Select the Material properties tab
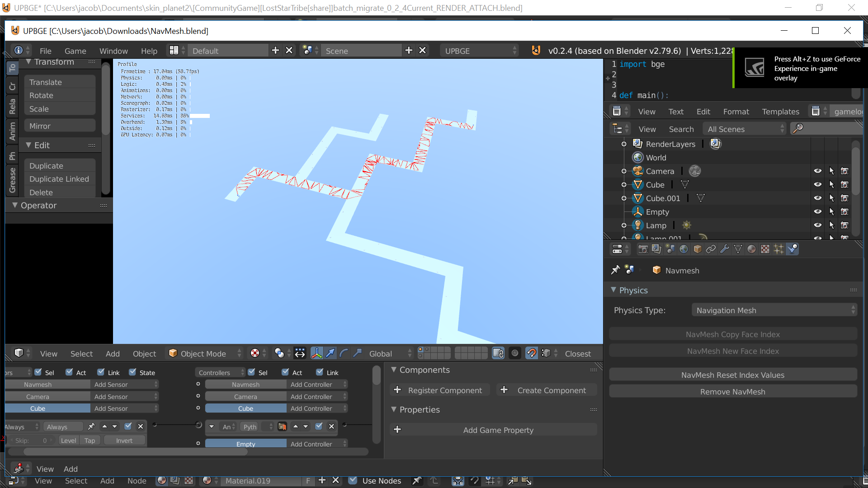The image size is (868, 488). tap(752, 249)
